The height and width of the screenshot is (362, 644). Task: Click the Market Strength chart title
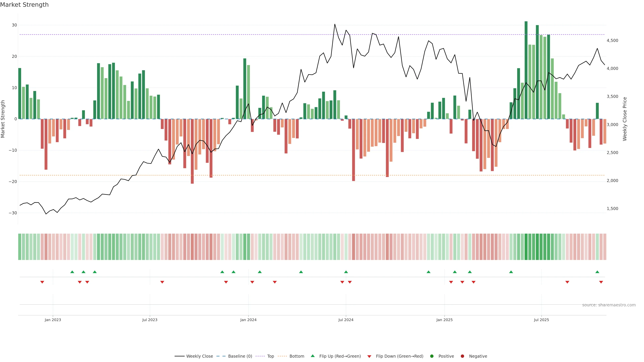(24, 5)
